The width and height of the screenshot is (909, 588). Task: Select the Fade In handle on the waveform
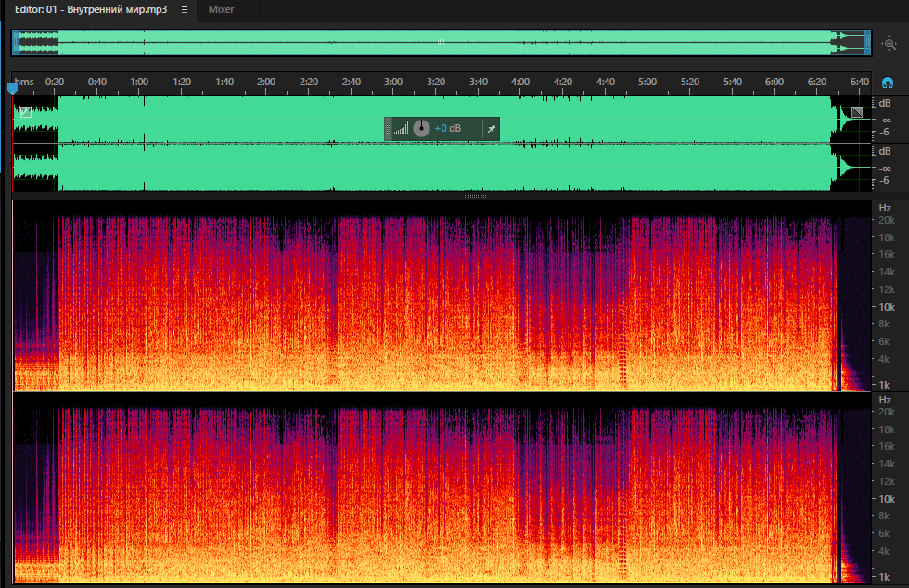point(26,112)
